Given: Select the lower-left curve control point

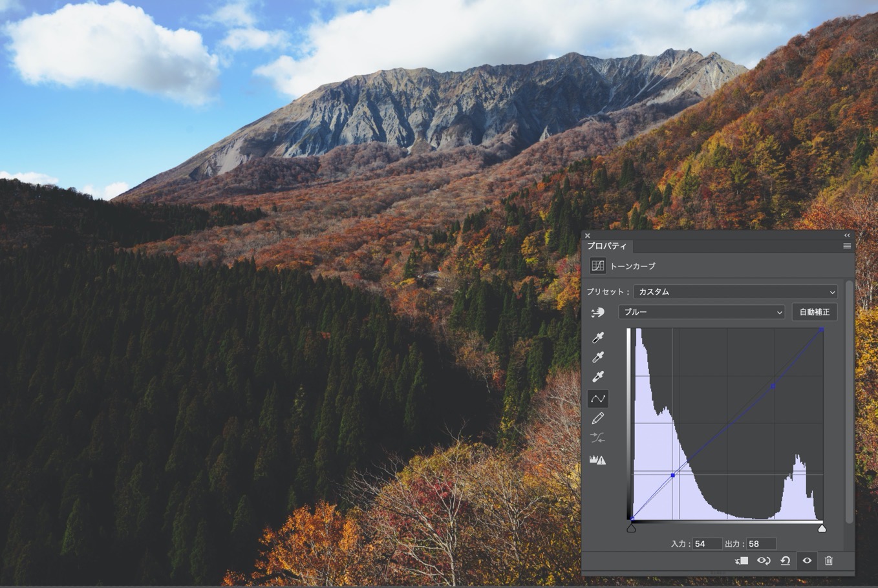Looking at the screenshot, I should pos(673,475).
